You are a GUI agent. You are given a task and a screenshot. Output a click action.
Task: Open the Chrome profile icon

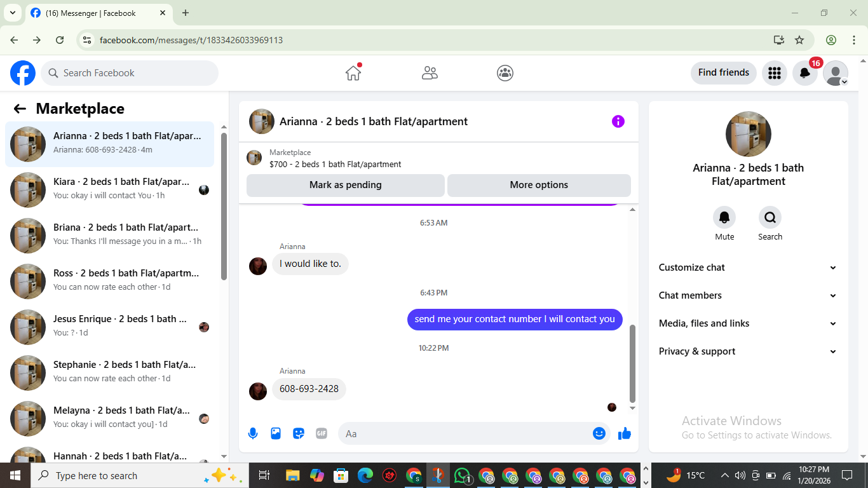pyautogui.click(x=831, y=40)
